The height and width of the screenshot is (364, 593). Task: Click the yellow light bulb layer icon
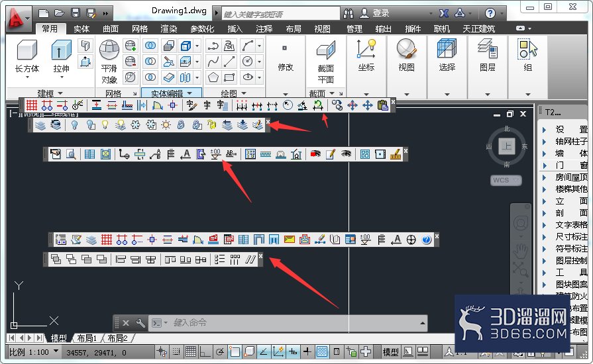pos(105,124)
